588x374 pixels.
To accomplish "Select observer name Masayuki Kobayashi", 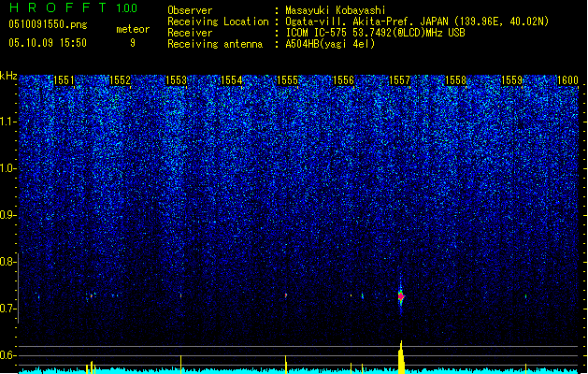I will 336,10.
